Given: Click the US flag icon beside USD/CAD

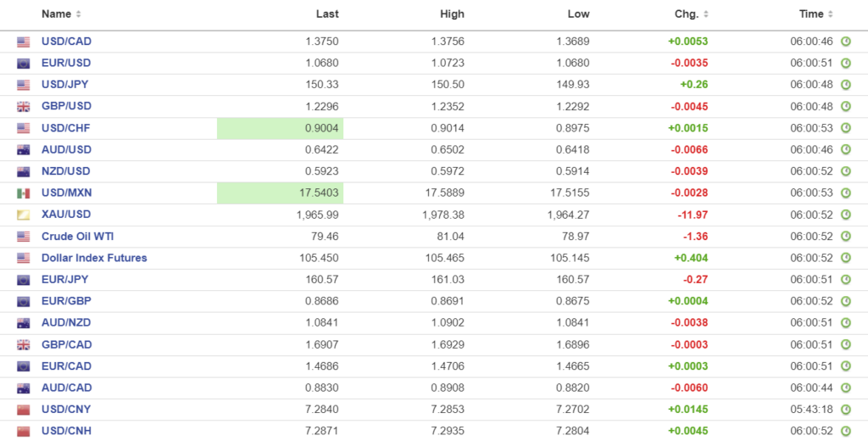Looking at the screenshot, I should click(24, 42).
